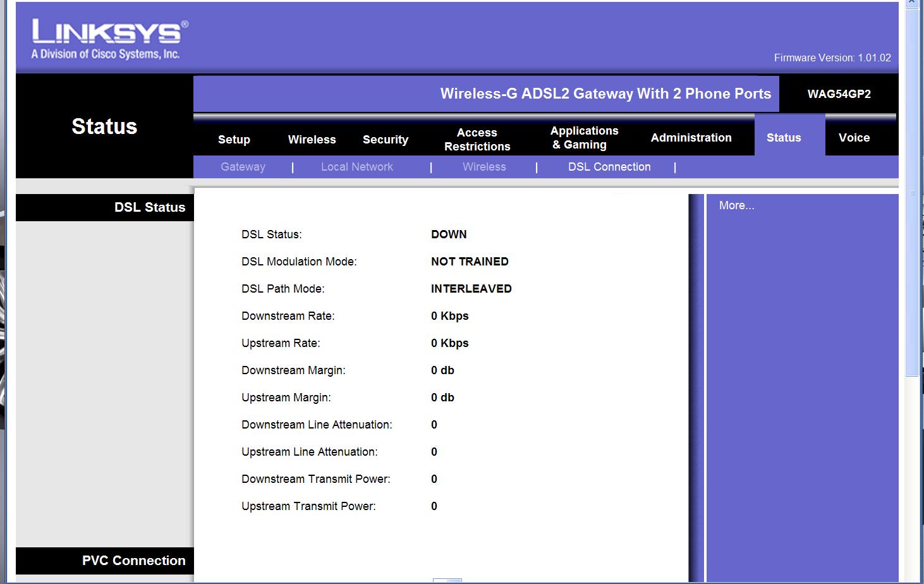This screenshot has width=924, height=584.
Task: Click the Upstream Line Attenuation label
Action: pyautogui.click(x=309, y=452)
